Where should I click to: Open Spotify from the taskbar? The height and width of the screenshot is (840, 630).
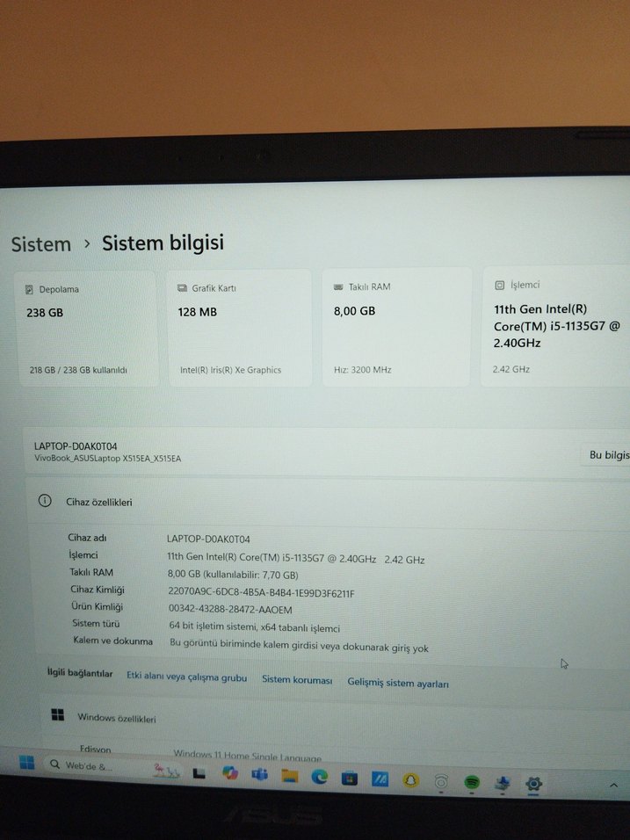[x=472, y=782]
